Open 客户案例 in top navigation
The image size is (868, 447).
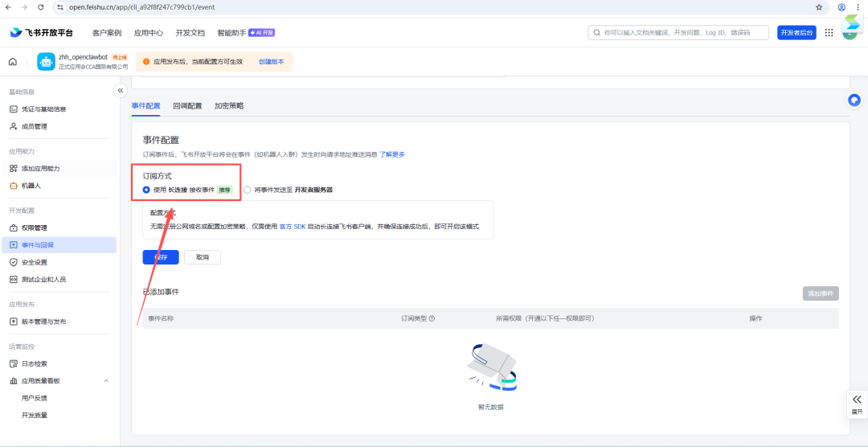(107, 33)
